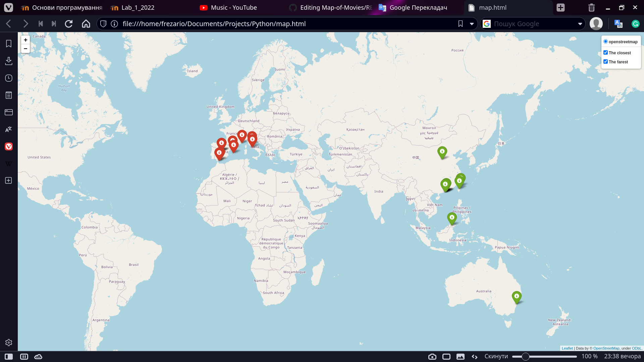
Task: Open the closed tabs trash menu
Action: [591, 7]
